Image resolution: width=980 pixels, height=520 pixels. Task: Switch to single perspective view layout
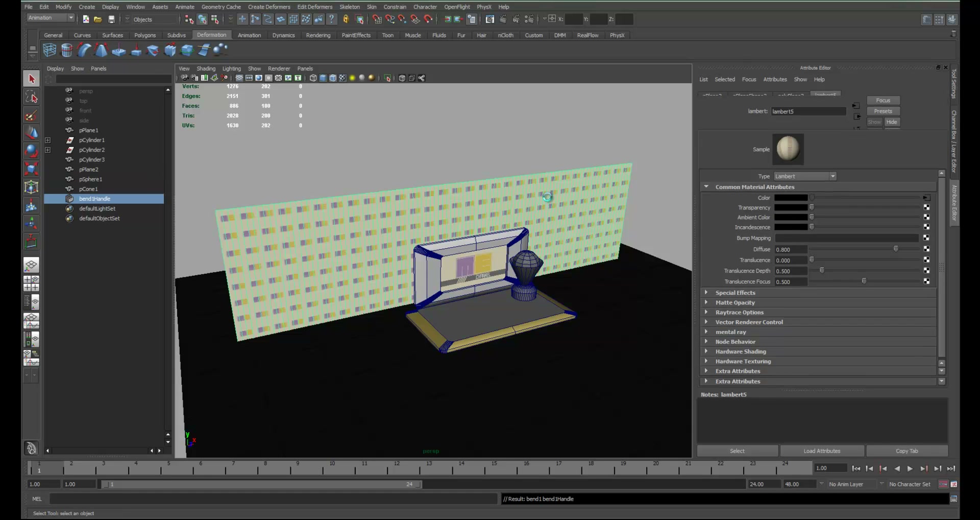pos(31,265)
